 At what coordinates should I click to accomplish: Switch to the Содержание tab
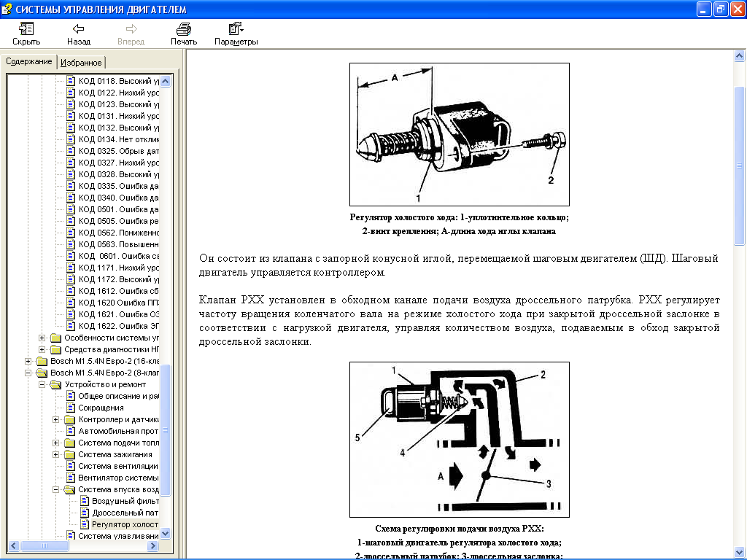(29, 61)
